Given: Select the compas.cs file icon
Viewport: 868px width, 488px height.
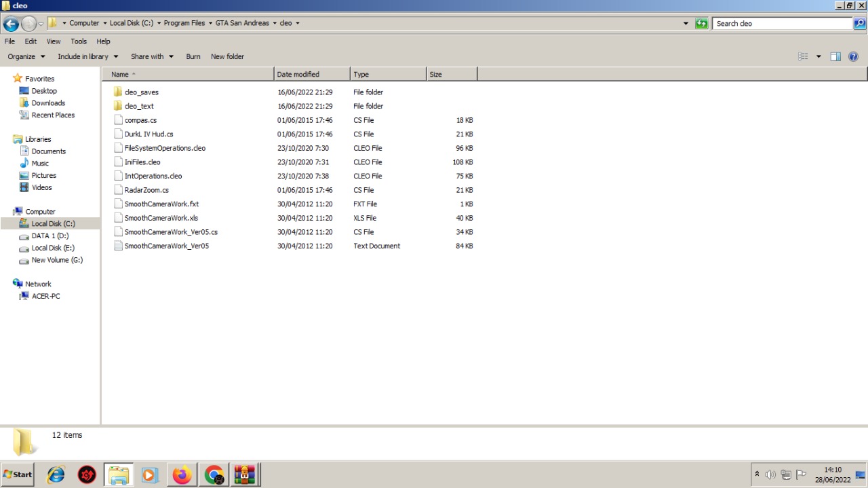Looking at the screenshot, I should 118,120.
